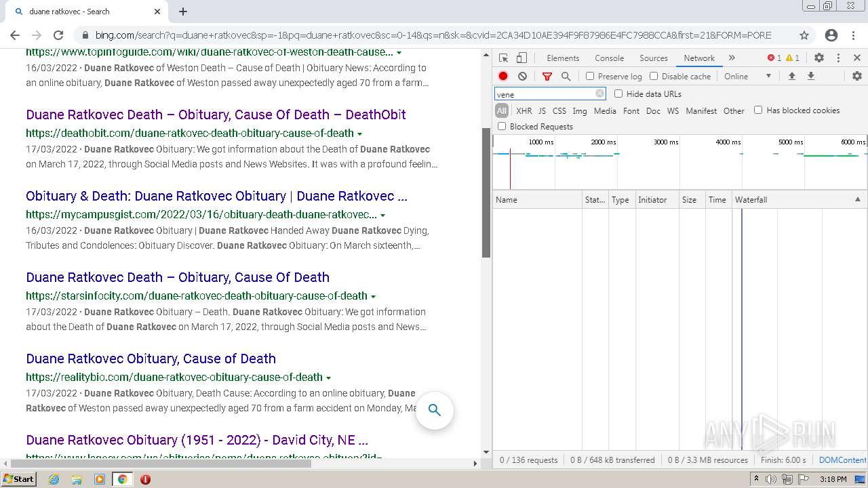Filter requests by Manifest
This screenshot has width=868, height=488.
tap(701, 110)
